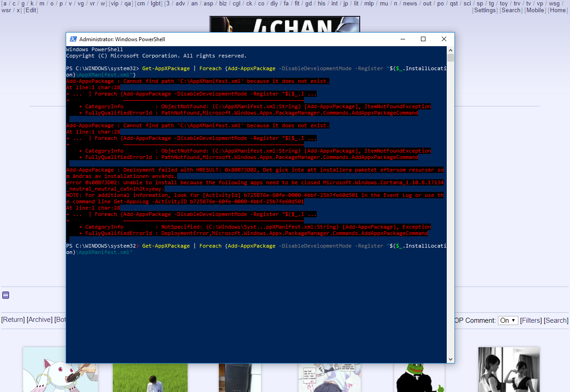Minimize the PowerShell window

tap(402, 39)
